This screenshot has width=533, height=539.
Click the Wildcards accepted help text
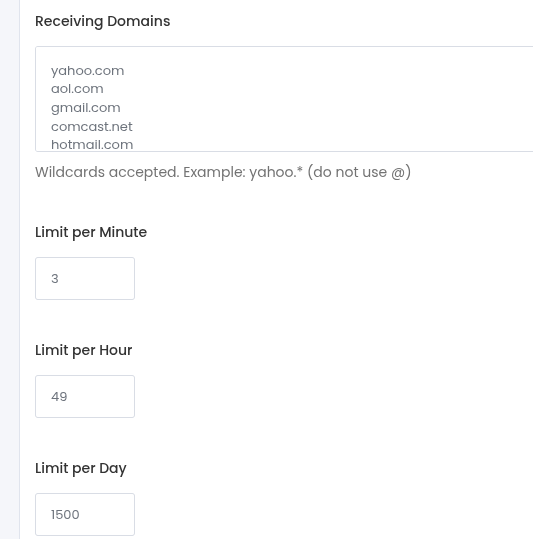[x=223, y=172]
